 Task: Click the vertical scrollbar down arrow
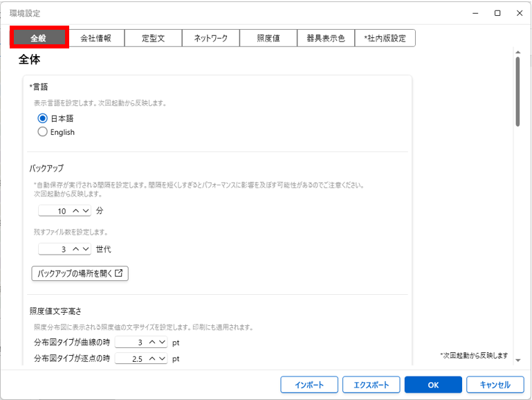point(517,359)
